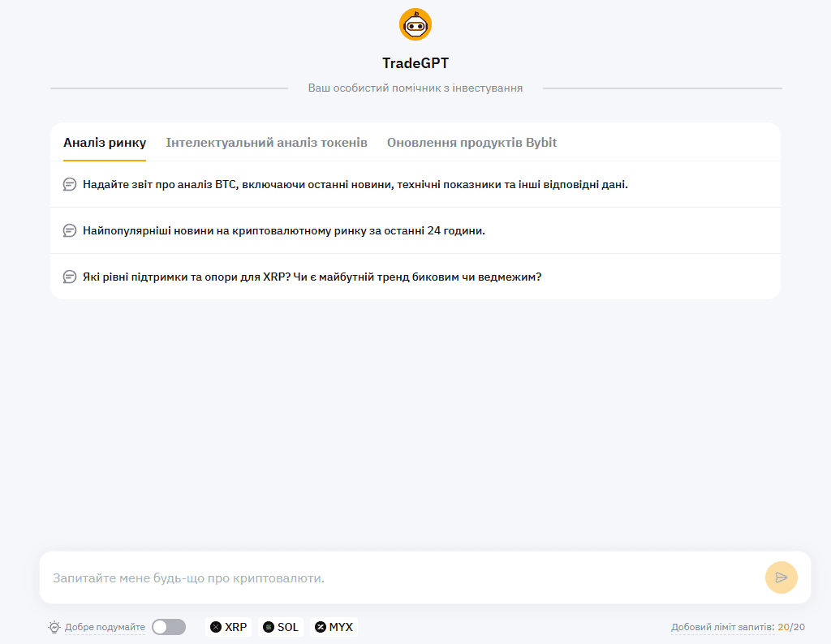Click the 20/20 daily request counter
Screen dimensions: 831x644
[x=791, y=627]
